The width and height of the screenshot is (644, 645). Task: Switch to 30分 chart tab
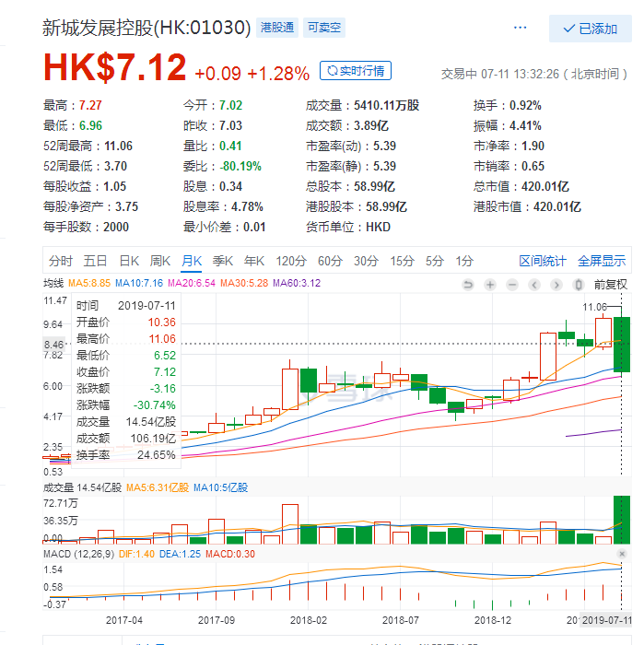(x=366, y=261)
